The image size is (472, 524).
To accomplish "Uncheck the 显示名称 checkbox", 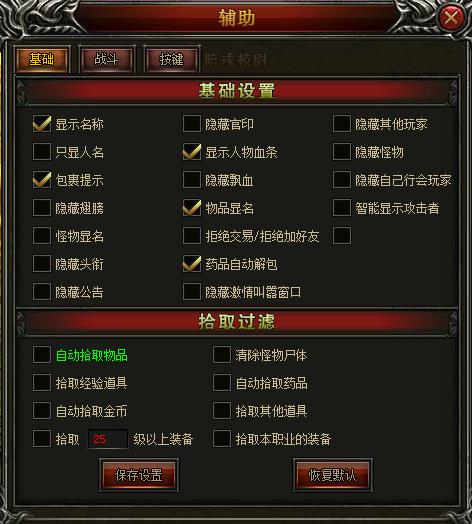I will click(x=42, y=124).
